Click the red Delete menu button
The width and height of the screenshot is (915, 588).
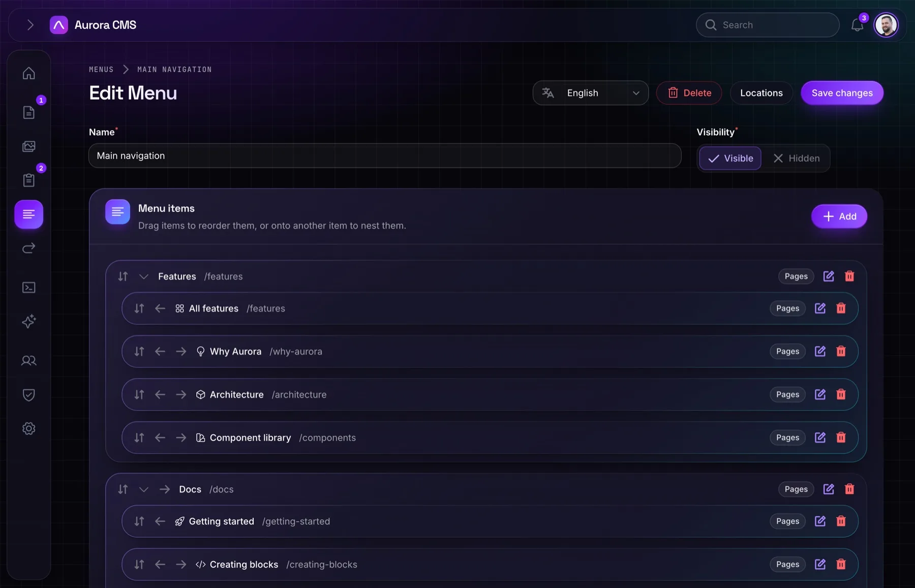(x=689, y=93)
